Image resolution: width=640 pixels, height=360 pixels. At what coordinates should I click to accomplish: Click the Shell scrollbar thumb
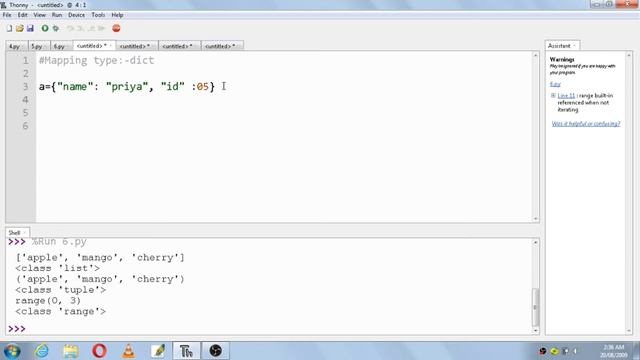(x=536, y=307)
